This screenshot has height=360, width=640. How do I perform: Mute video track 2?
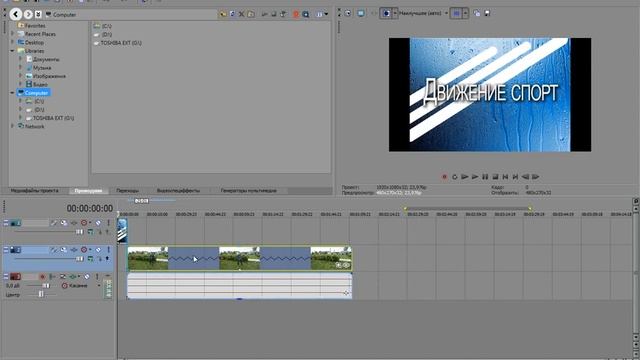(x=98, y=249)
